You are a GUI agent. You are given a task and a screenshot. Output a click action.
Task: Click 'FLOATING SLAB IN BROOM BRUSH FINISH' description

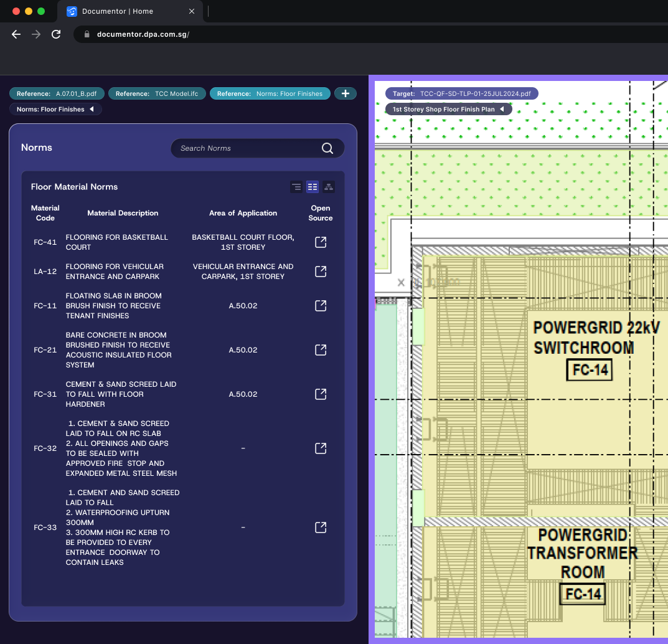(114, 306)
